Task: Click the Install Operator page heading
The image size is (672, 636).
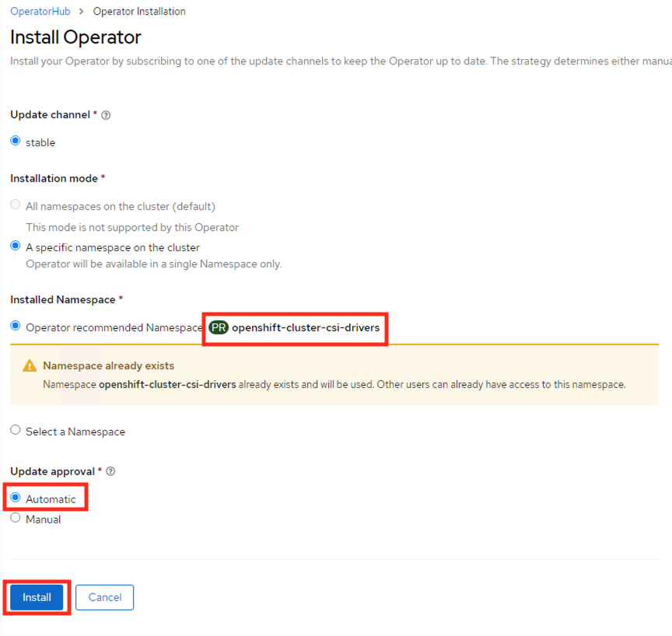Action: pos(75,37)
